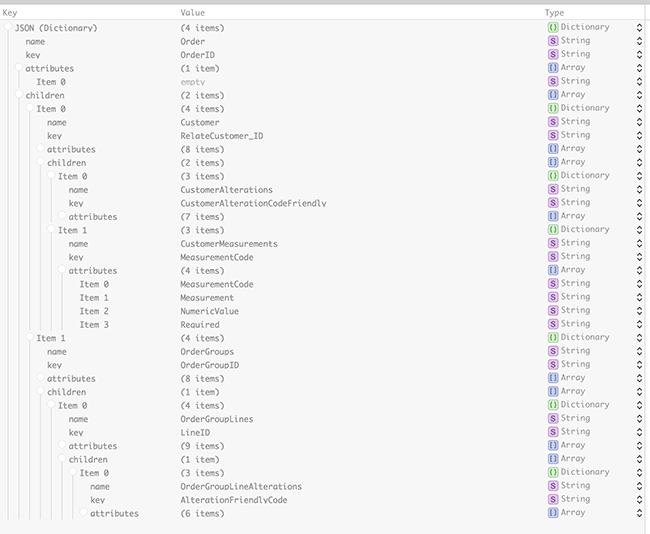Click the Array icon on the attributes (9 items) row
650x534 pixels.
pyautogui.click(x=552, y=446)
